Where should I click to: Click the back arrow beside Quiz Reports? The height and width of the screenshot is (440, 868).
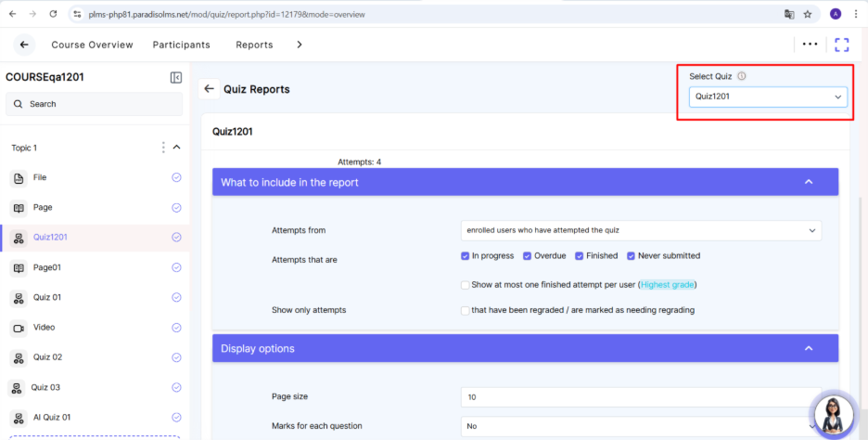tap(210, 89)
